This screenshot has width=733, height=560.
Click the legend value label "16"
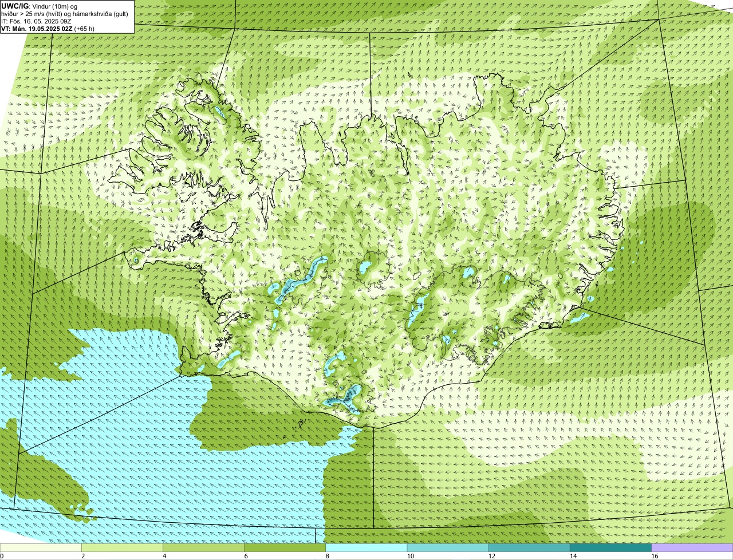pyautogui.click(x=654, y=556)
